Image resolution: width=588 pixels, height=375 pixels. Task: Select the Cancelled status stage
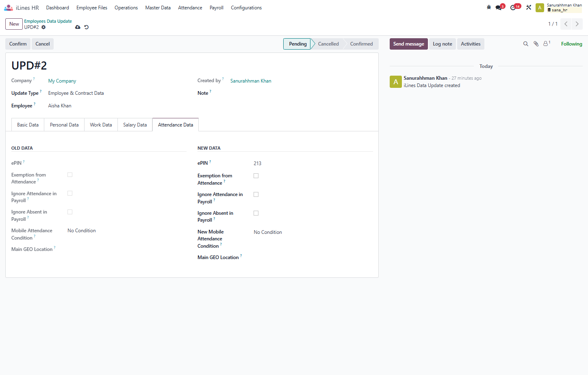click(x=328, y=44)
